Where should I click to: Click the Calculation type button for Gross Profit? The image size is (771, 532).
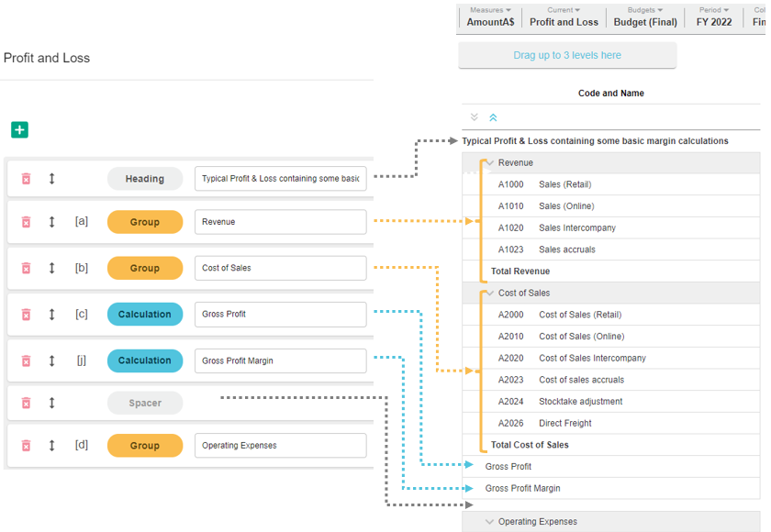coord(145,315)
